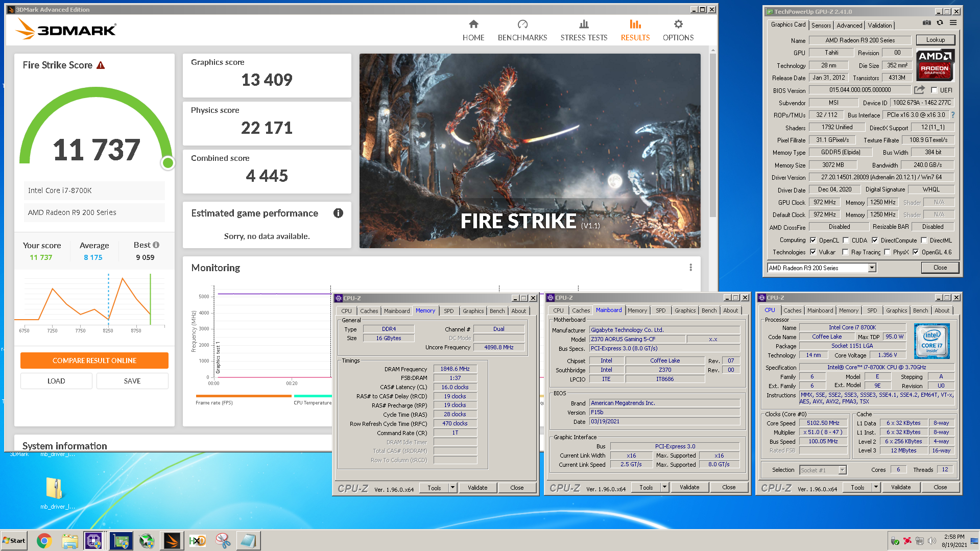Toggle the PhysX checkbox
980x551 pixels.
point(887,252)
